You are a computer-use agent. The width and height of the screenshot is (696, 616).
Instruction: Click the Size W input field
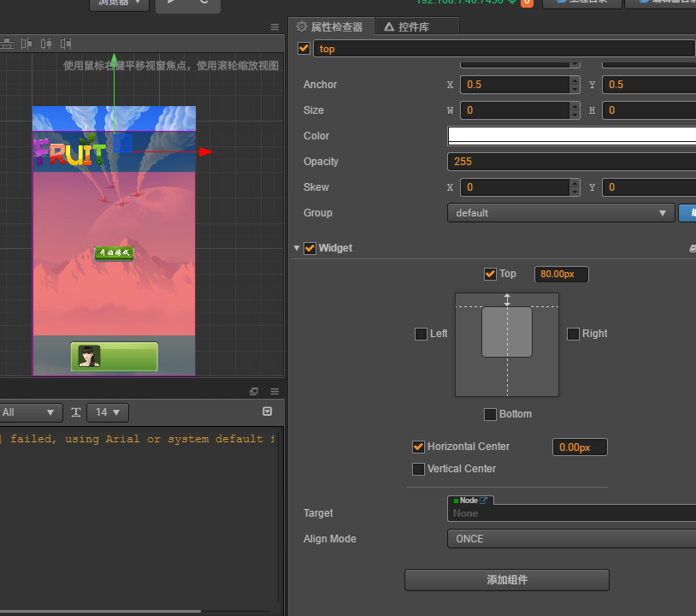coord(515,110)
